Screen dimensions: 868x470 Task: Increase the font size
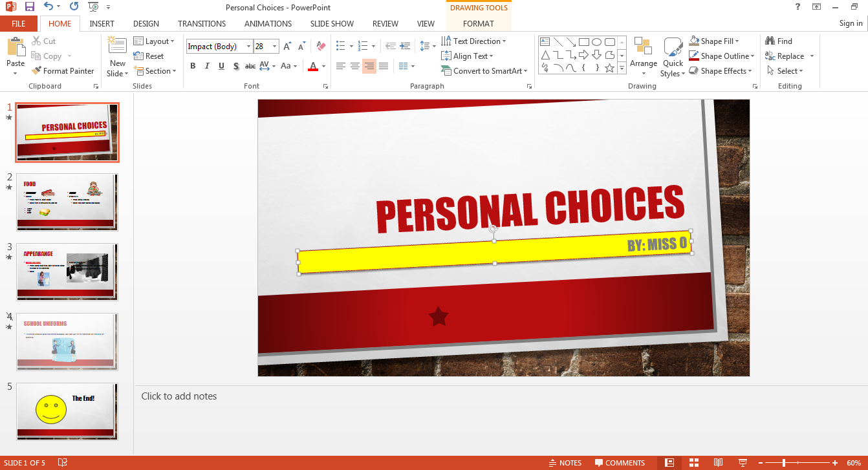point(287,47)
